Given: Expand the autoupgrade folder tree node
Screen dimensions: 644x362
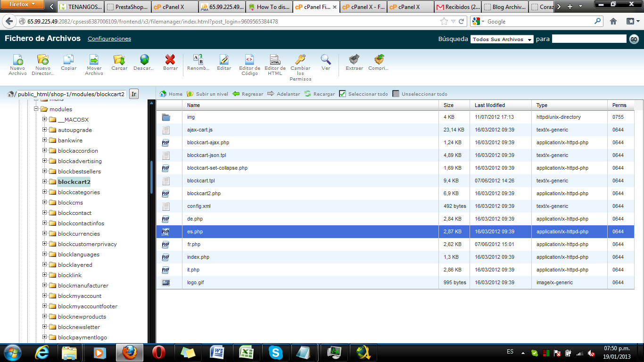Looking at the screenshot, I should point(44,130).
